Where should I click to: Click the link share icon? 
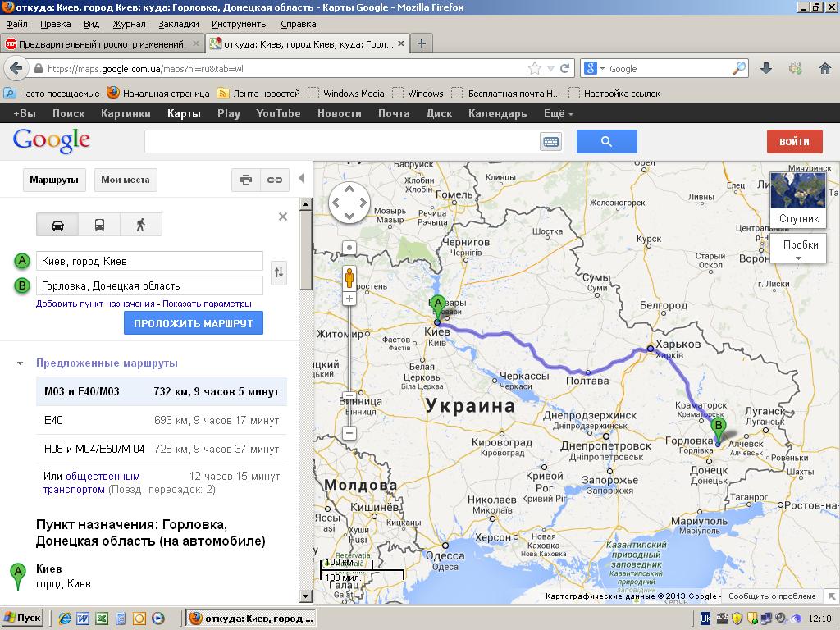(x=274, y=180)
